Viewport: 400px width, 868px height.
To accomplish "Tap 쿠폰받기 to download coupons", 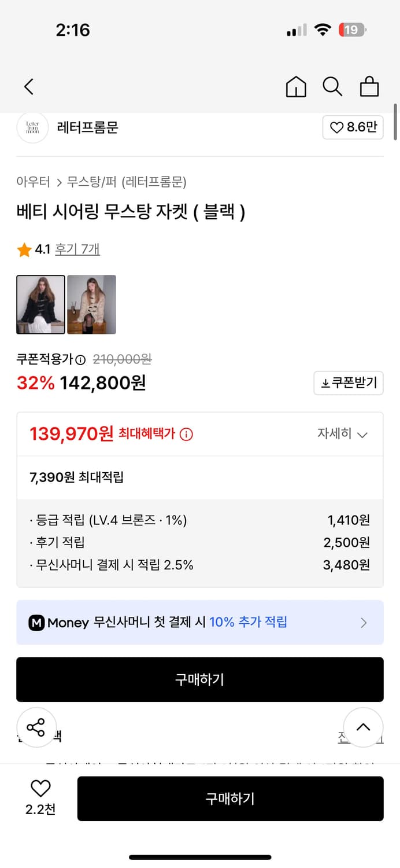I will pyautogui.click(x=349, y=383).
